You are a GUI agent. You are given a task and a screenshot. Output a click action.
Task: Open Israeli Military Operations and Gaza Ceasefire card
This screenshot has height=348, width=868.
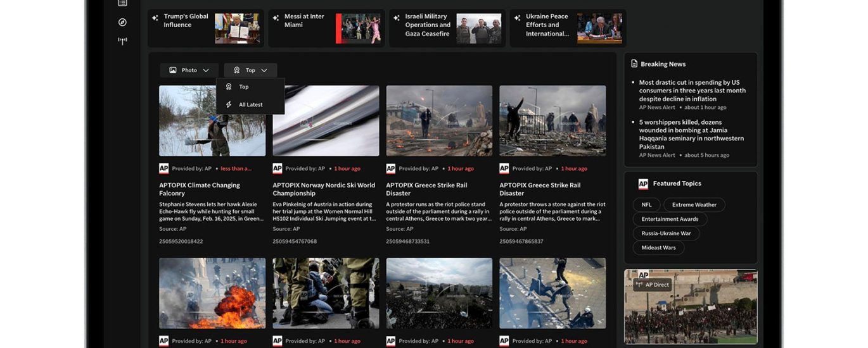pyautogui.click(x=447, y=28)
